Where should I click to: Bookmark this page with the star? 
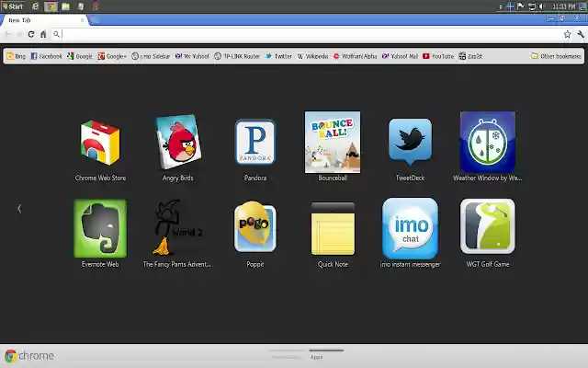(567, 34)
